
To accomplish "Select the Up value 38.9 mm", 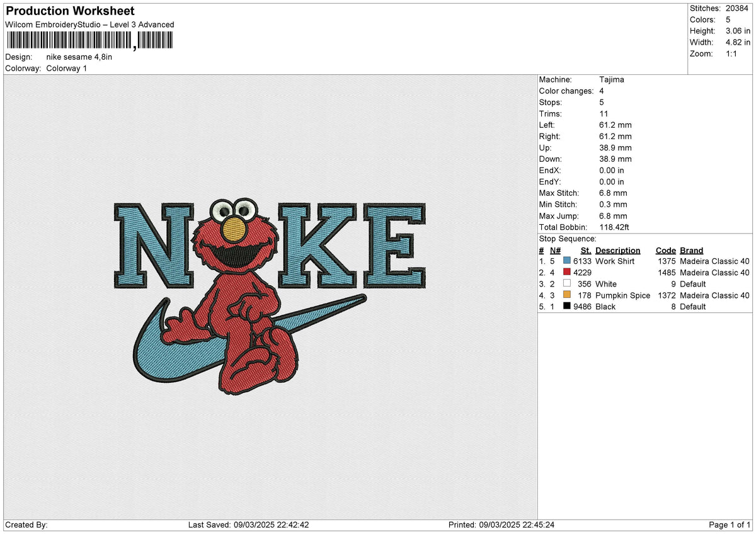I will pos(616,147).
